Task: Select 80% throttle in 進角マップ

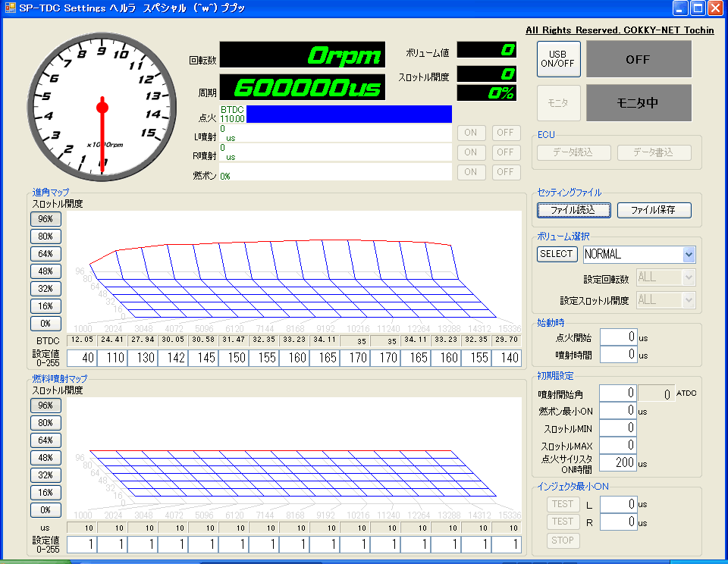Action: click(45, 237)
